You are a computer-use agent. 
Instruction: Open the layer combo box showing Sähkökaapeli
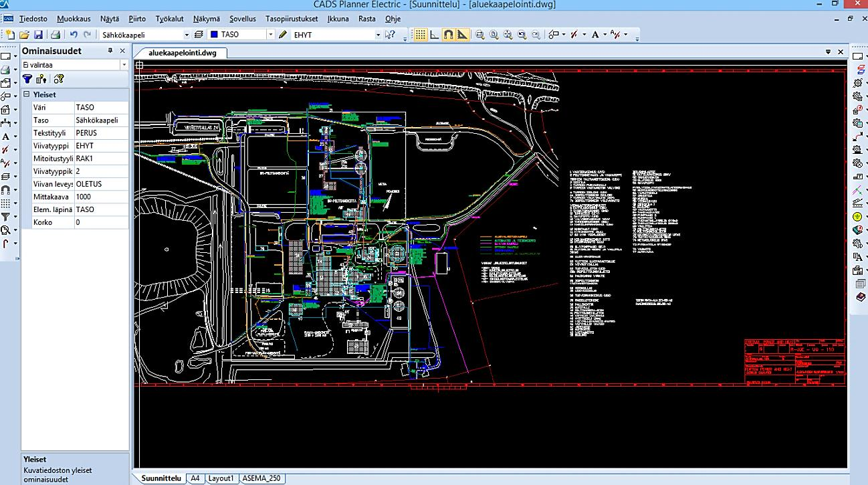[x=145, y=34]
